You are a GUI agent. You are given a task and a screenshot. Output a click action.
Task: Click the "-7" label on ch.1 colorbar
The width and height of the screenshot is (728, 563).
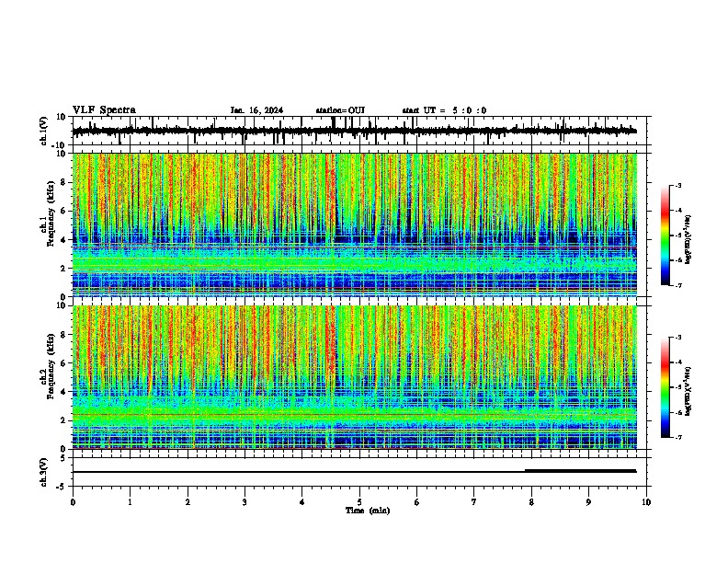678,285
